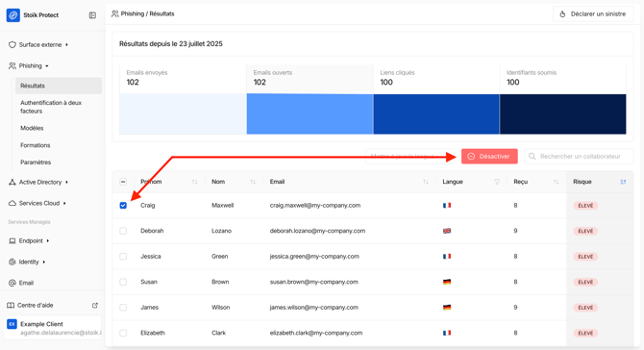The height and width of the screenshot is (350, 644).
Task: Check the Susan Brown checkbox
Action: (123, 282)
